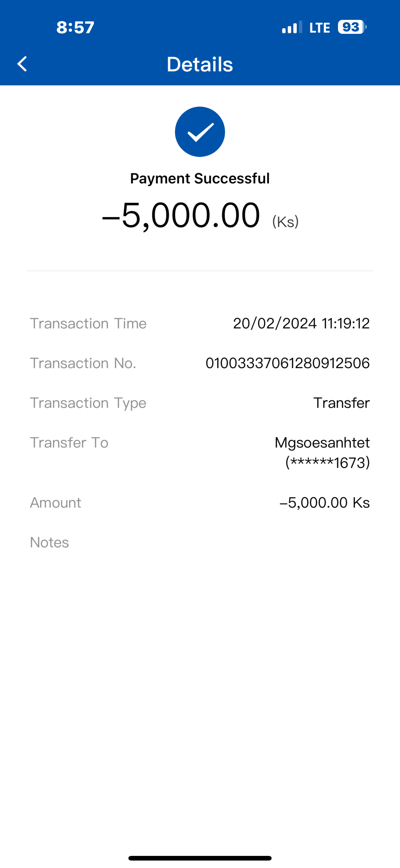Tap the Transaction No. label
This screenshot has width=400, height=868.
point(83,363)
